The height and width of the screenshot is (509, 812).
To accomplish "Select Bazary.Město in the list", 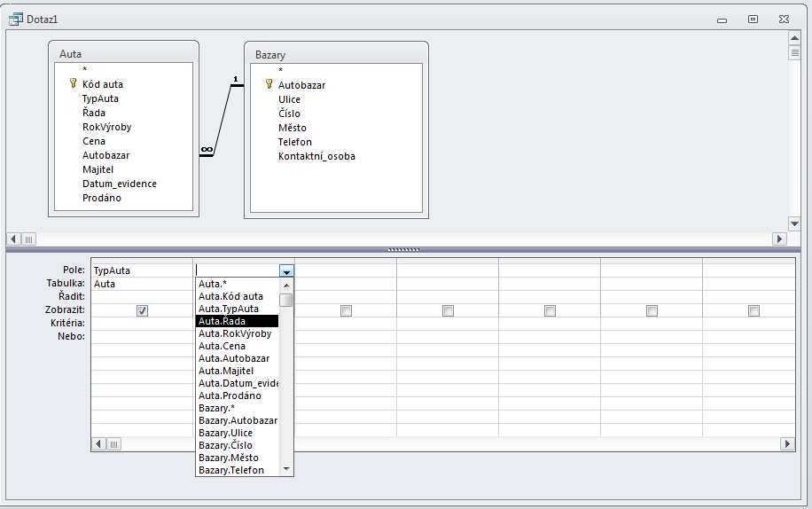I will [x=238, y=458].
